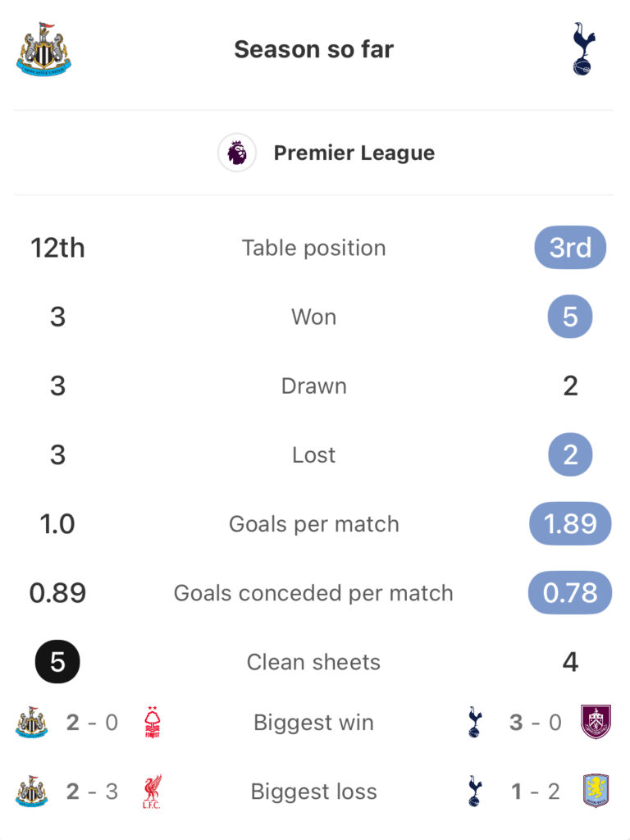Tap Aston Villa crest in Biggest loss row
Viewport: 630px width, 840px height.
coord(596,791)
